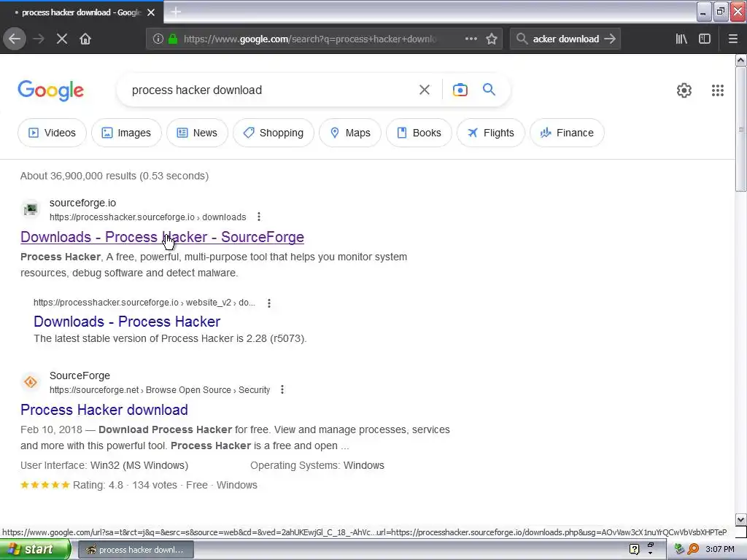The height and width of the screenshot is (560, 747).
Task: Switch to Finance results
Action: coord(567,133)
